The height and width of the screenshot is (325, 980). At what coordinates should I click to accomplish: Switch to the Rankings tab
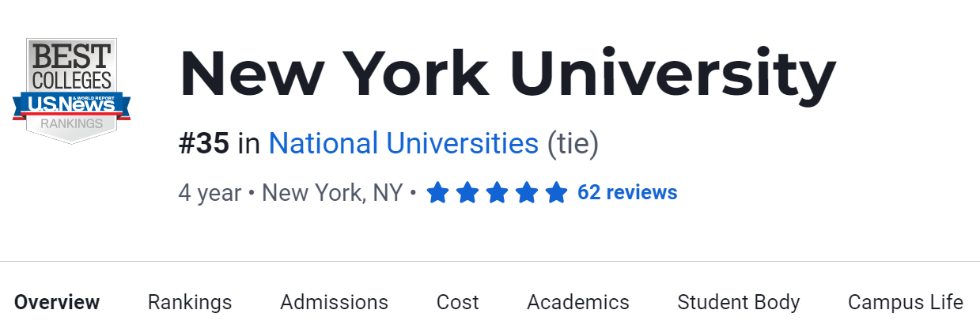[x=190, y=302]
